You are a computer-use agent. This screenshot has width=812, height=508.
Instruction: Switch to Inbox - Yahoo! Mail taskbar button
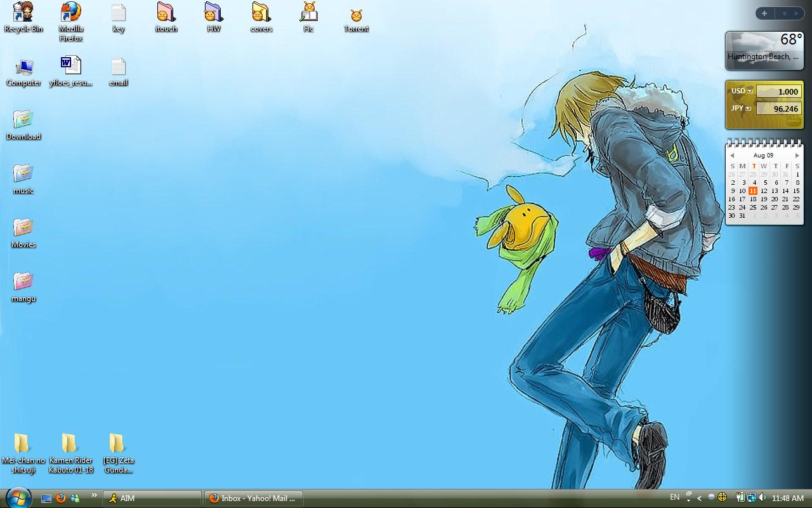(x=254, y=498)
